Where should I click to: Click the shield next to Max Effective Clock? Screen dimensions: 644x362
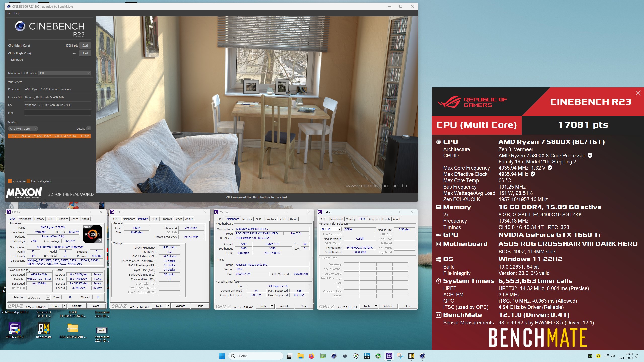[x=533, y=174]
